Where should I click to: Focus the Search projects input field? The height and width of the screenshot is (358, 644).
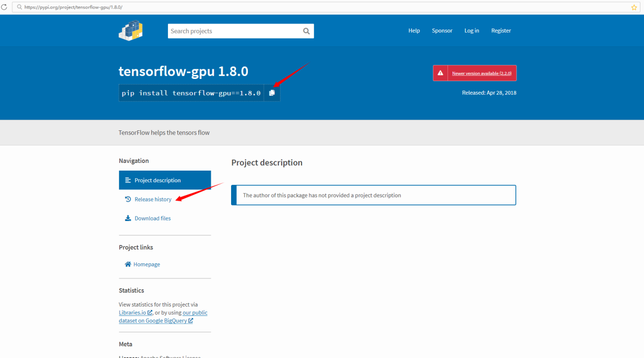point(234,31)
